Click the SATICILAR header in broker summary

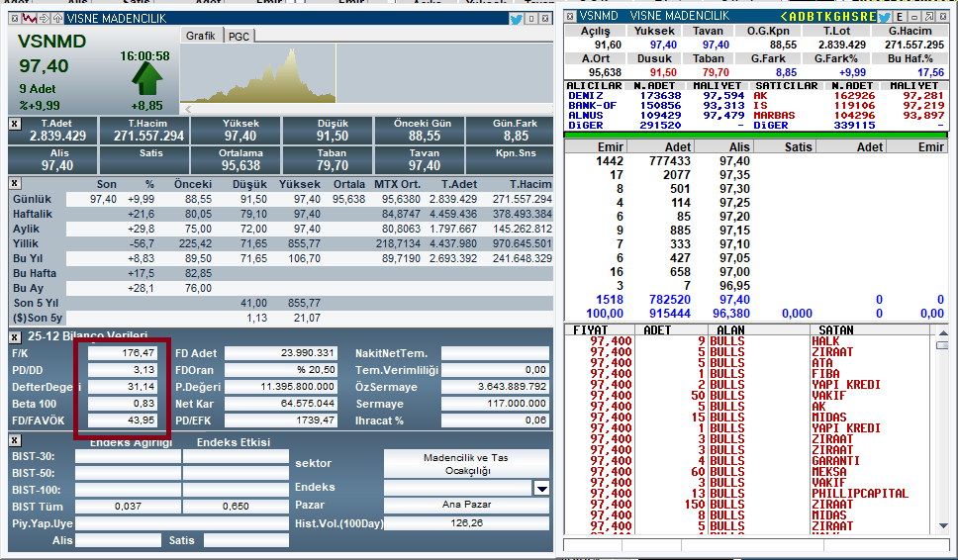click(x=787, y=85)
